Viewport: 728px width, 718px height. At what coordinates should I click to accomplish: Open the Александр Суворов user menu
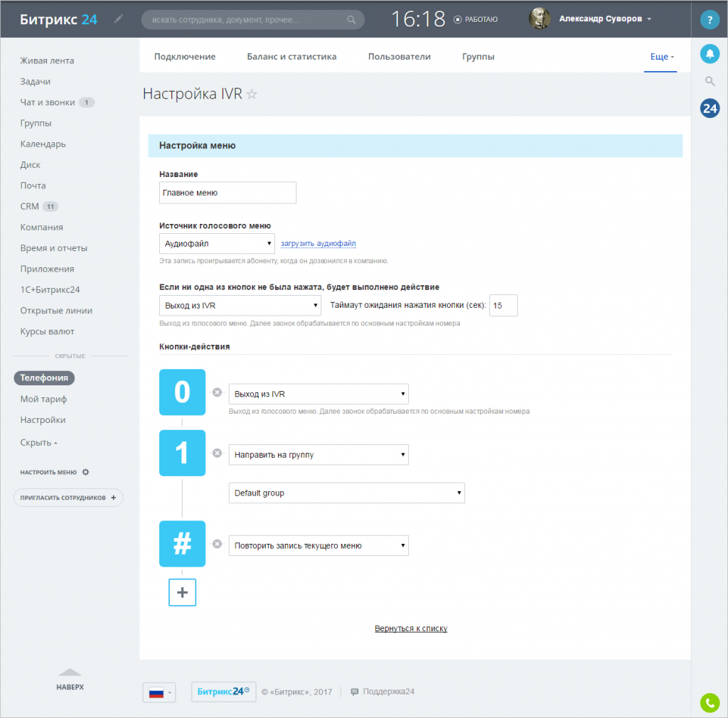(605, 19)
